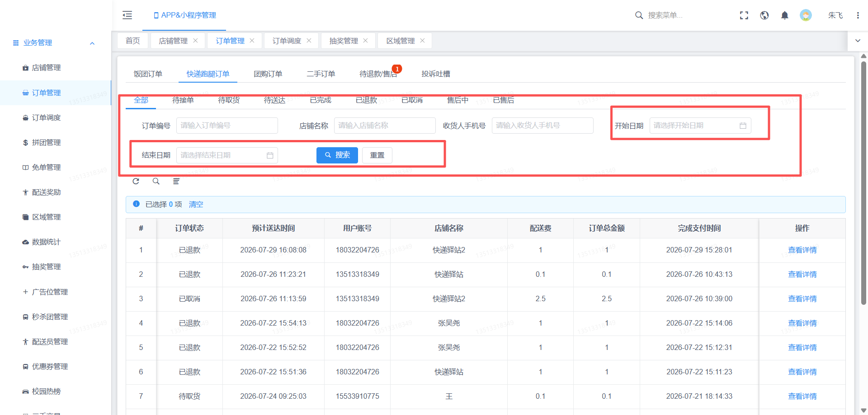The width and height of the screenshot is (868, 415).
Task: Focus the 订单编号 input field
Action: (x=227, y=126)
